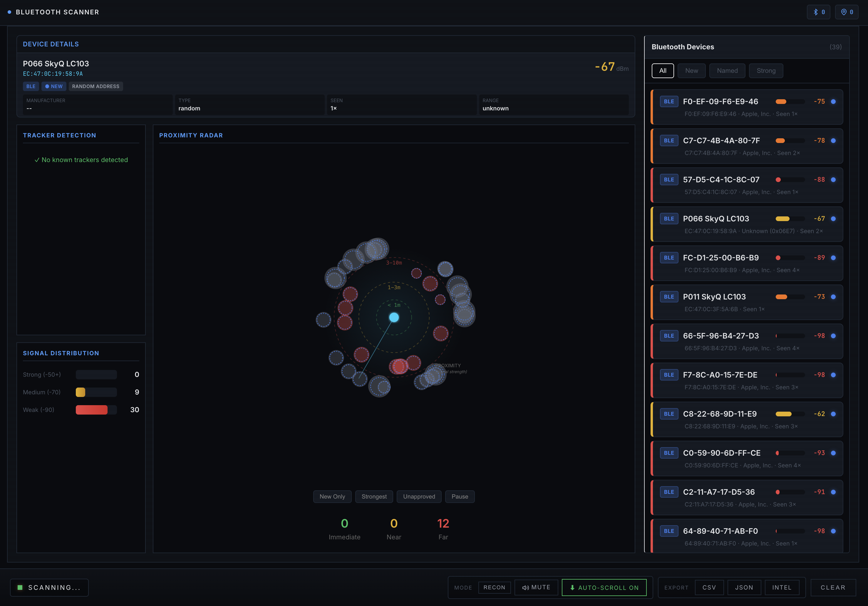868x606 pixels.
Task: Click the location pin counter icon
Action: click(843, 12)
